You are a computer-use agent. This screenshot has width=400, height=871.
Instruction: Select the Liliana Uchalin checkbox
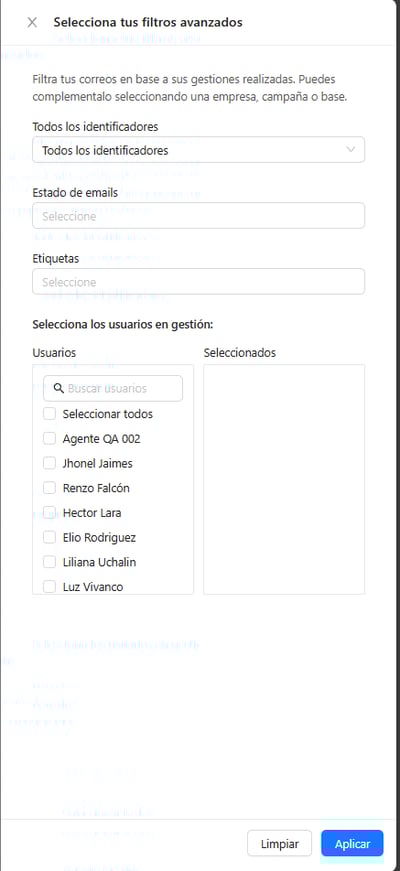[x=49, y=562]
